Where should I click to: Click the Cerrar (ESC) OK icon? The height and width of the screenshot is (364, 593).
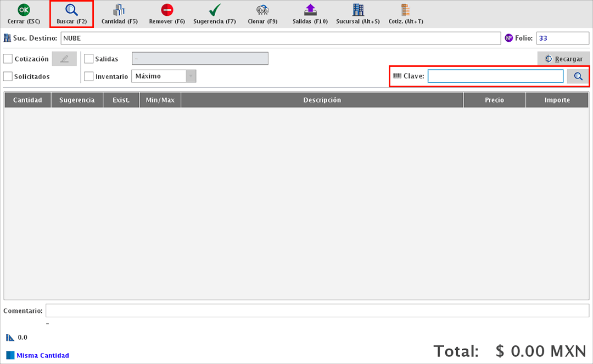(x=24, y=10)
